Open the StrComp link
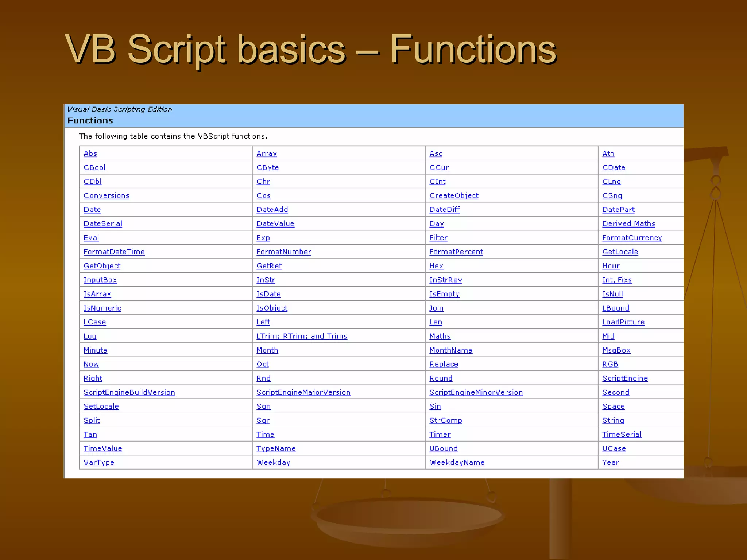Viewport: 747px width, 560px height. click(446, 420)
